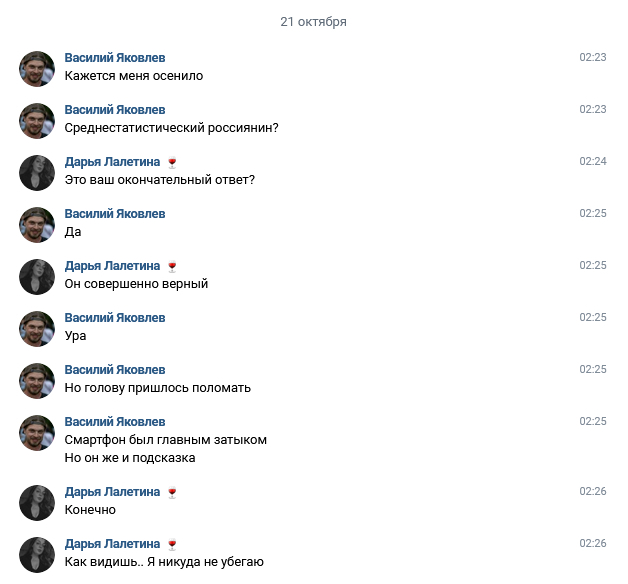Click wine glass emoji above "Это ваш окончательный ответ?"
628x584 pixels.
[x=172, y=162]
